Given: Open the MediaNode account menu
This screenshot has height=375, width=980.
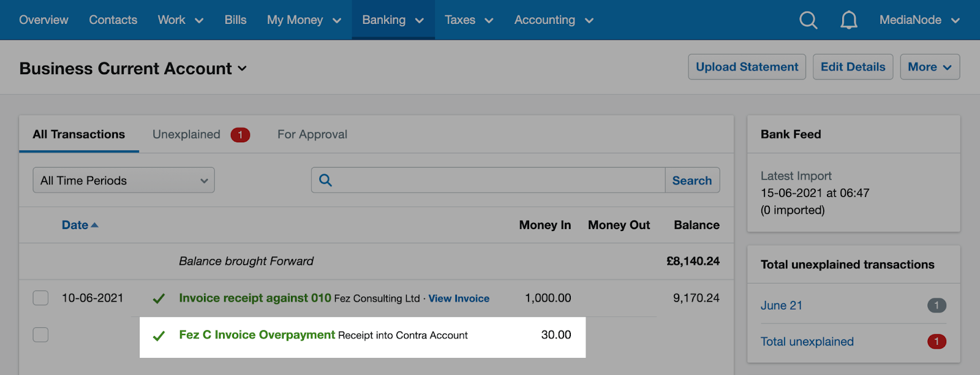Looking at the screenshot, I should [x=919, y=20].
